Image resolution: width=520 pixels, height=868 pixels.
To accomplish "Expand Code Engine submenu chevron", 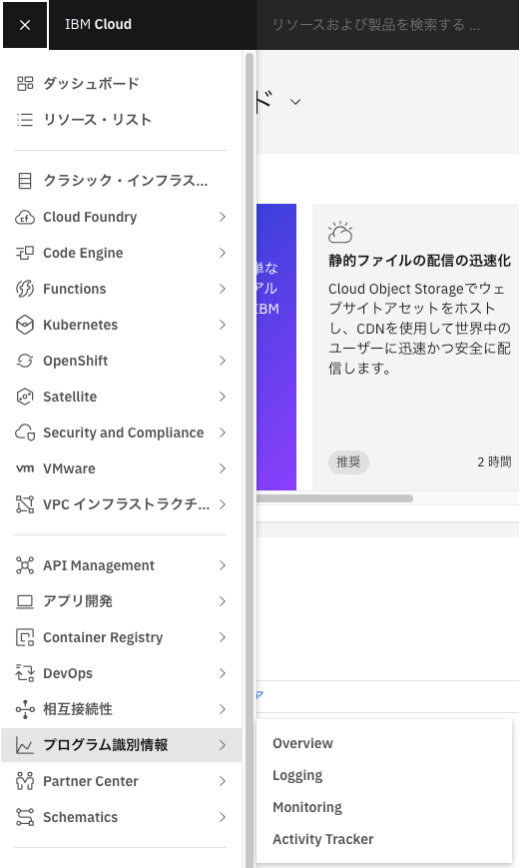I will [x=222, y=253].
